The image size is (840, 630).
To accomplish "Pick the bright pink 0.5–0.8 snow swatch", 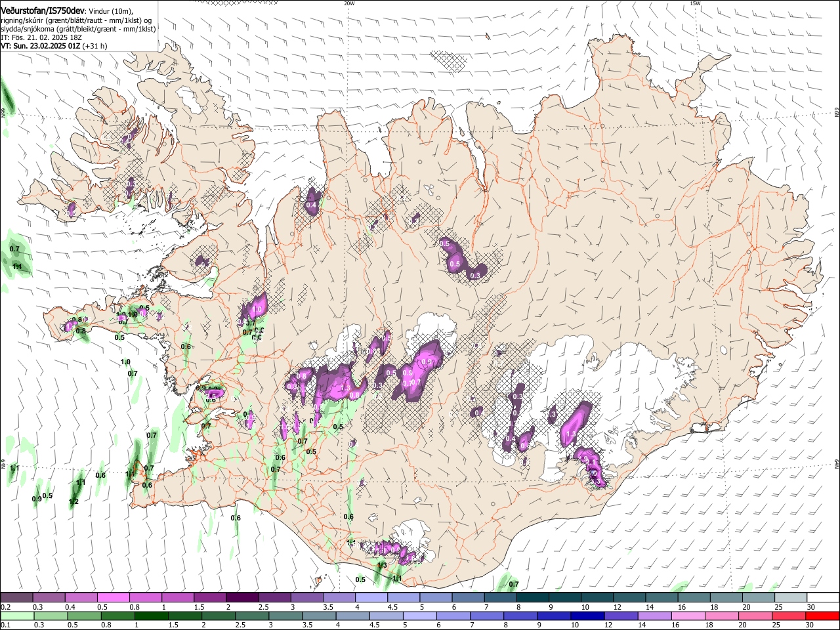I will coord(113,598).
